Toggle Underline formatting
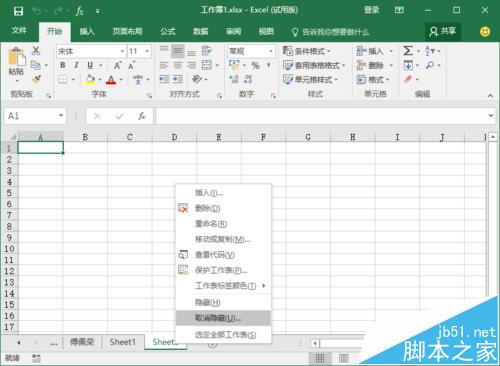 click(90, 65)
